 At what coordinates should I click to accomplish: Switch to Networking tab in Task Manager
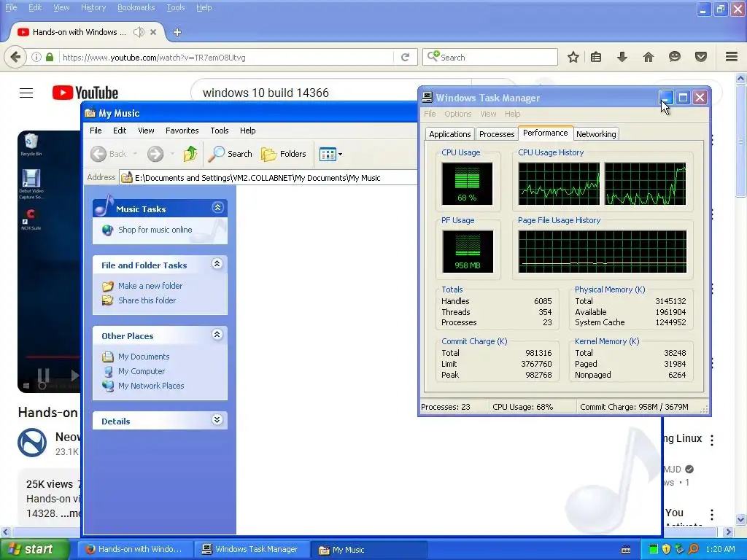596,134
